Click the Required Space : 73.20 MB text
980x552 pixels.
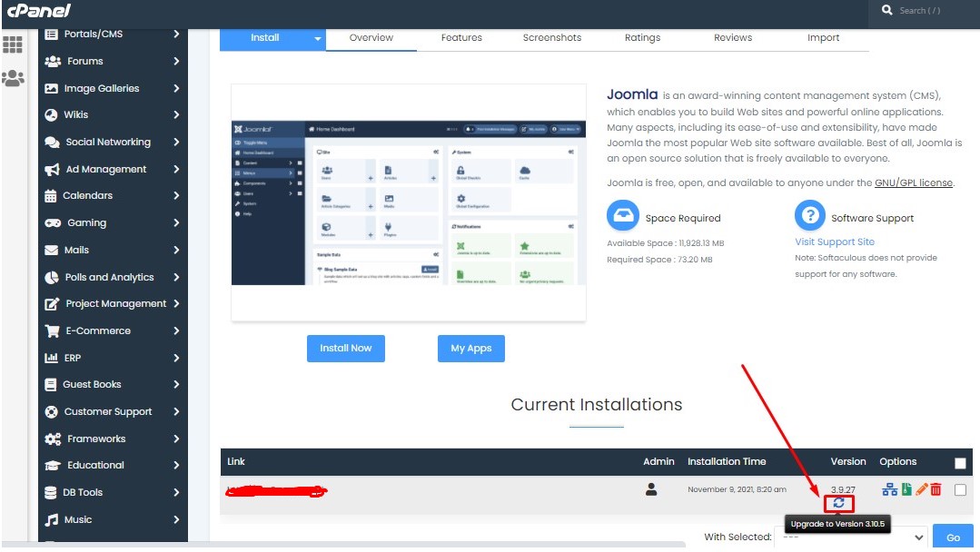pos(659,260)
